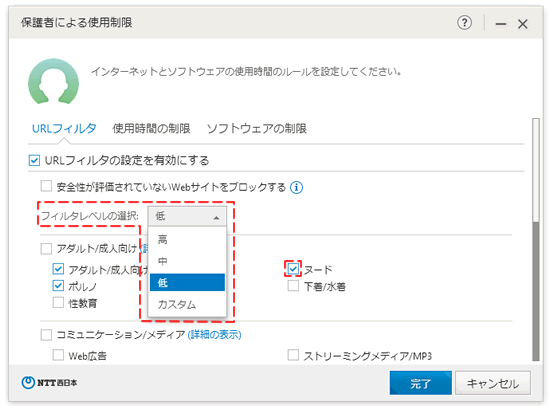Image resolution: width=550 pixels, height=406 pixels.
Task: Check the 下着/水着 checkbox
Action: point(293,286)
